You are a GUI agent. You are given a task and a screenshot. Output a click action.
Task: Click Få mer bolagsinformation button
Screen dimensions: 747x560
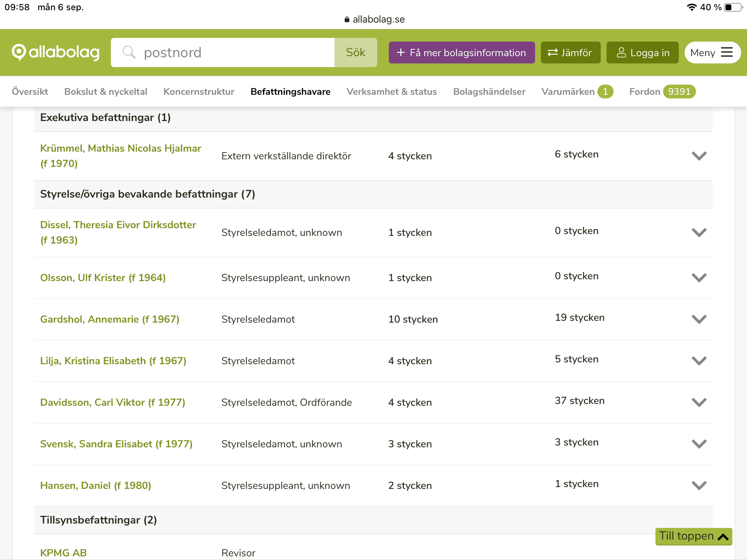[x=462, y=52]
